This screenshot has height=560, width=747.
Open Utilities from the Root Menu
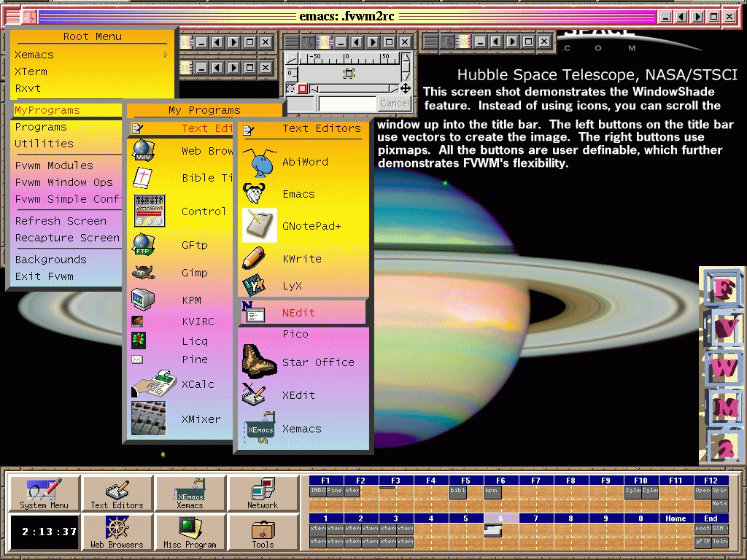pyautogui.click(x=66, y=144)
